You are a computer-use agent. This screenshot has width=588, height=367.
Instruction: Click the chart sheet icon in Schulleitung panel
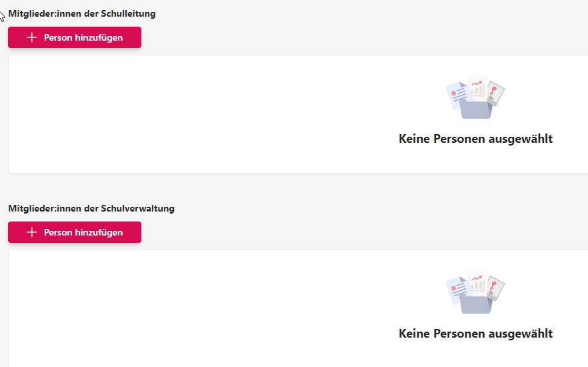click(476, 87)
